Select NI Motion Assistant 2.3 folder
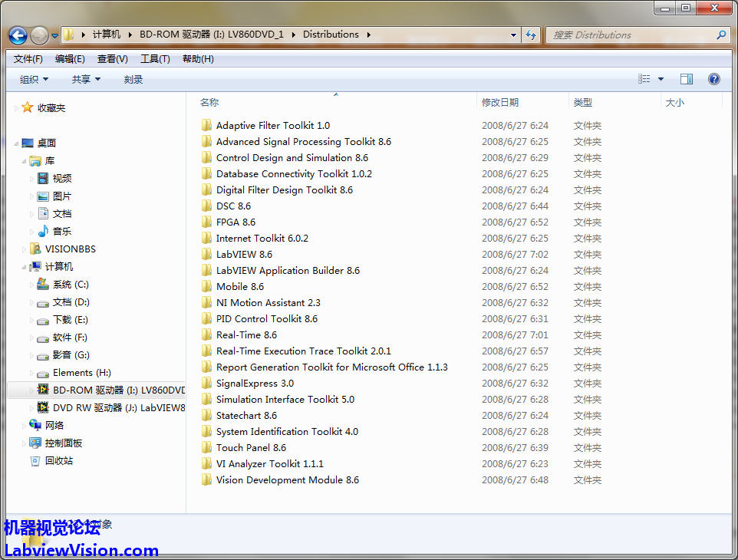 pos(269,302)
